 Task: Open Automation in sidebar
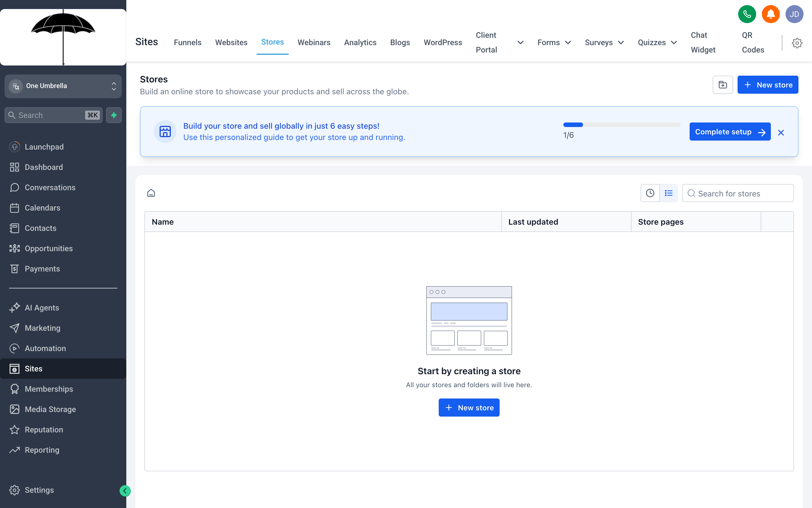63,349
